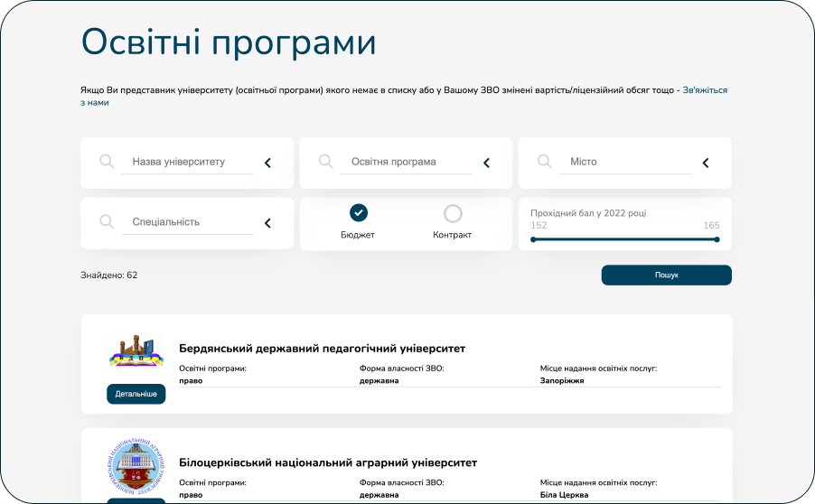This screenshot has width=815, height=504.
Task: Open Бердянський державний педагогічний університет title
Action: [x=322, y=348]
